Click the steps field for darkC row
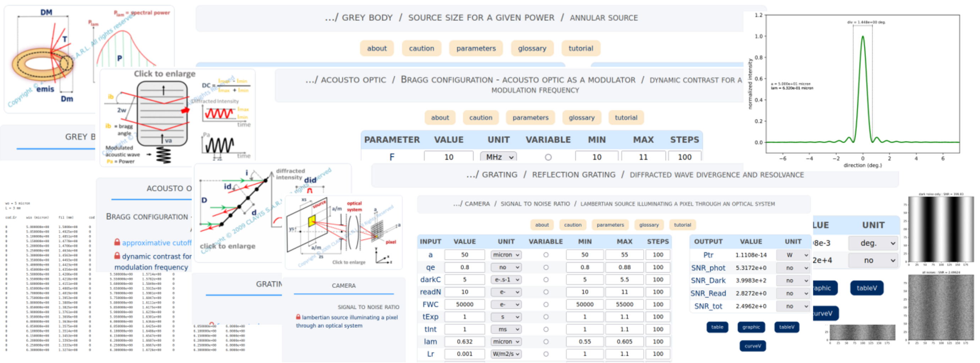980x363 pixels. 658,279
